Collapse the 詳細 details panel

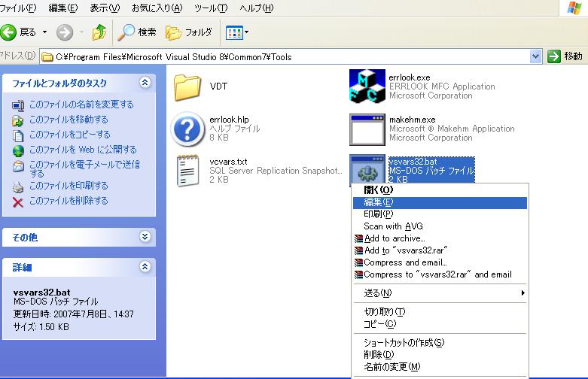pyautogui.click(x=145, y=266)
